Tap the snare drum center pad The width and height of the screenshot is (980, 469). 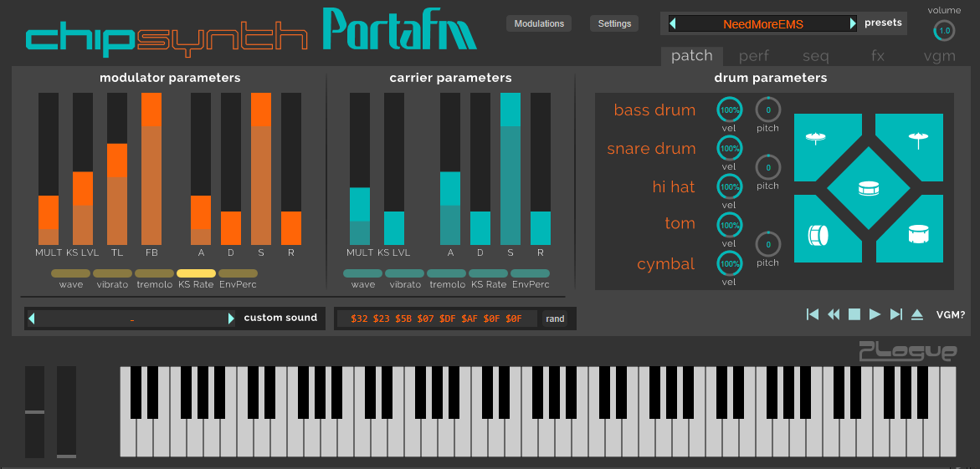click(868, 189)
